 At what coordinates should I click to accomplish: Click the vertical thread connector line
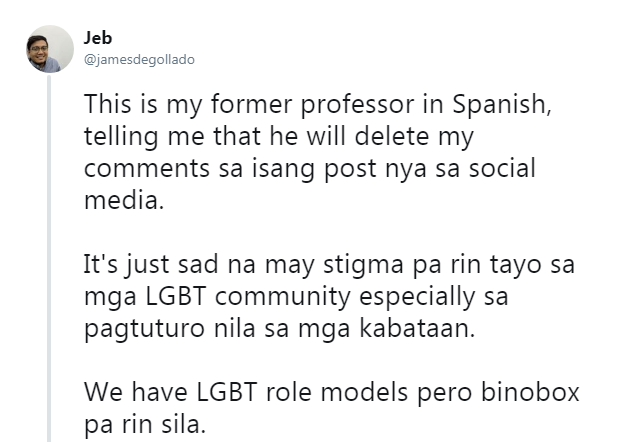[x=49, y=258]
